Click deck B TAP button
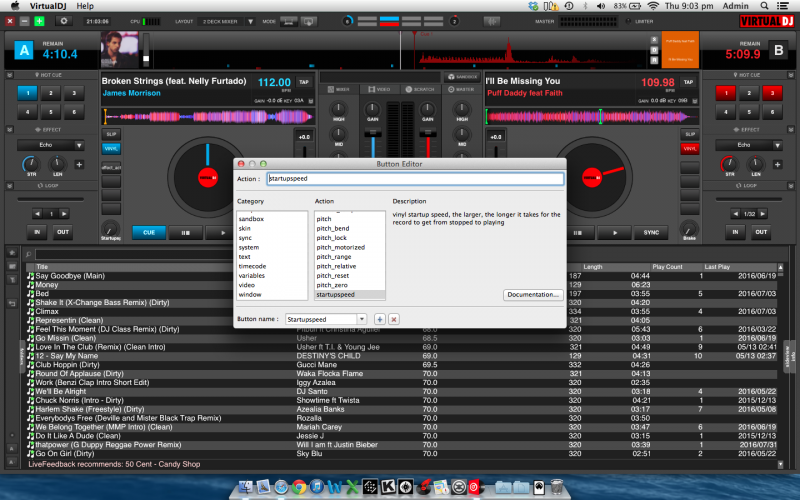 click(688, 82)
